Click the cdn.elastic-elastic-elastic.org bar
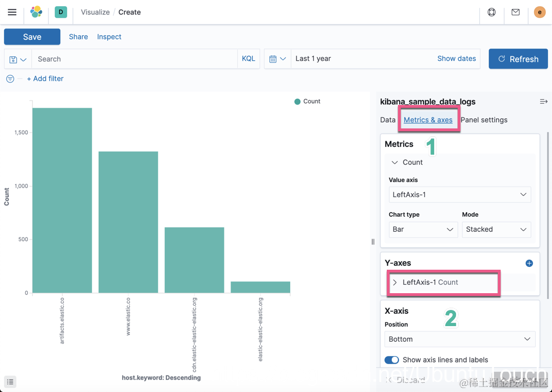The image size is (552, 392). (x=194, y=260)
